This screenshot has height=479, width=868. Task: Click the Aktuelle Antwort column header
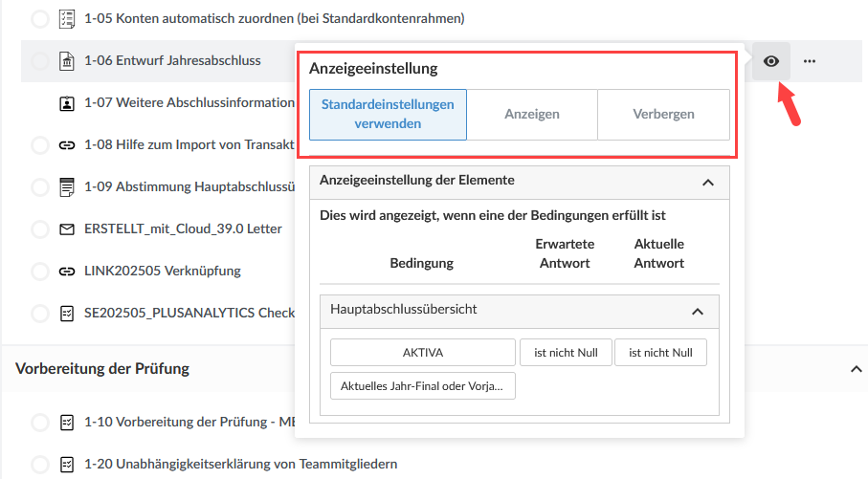point(658,254)
